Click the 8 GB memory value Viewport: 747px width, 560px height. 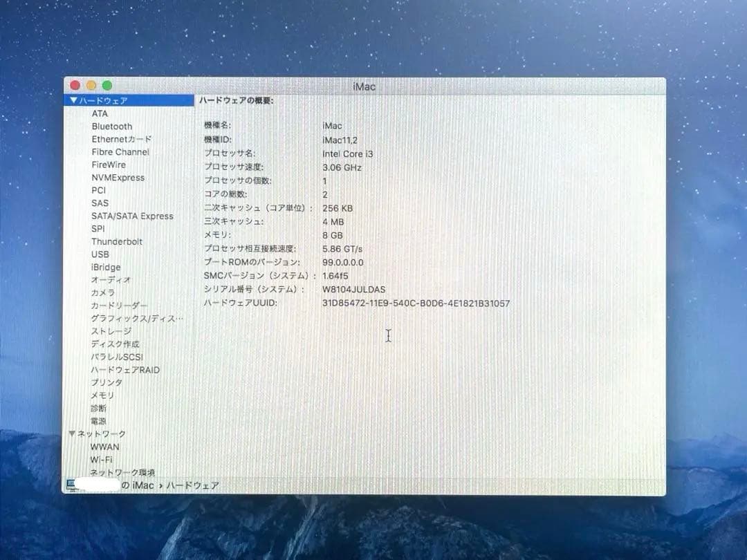tap(333, 235)
